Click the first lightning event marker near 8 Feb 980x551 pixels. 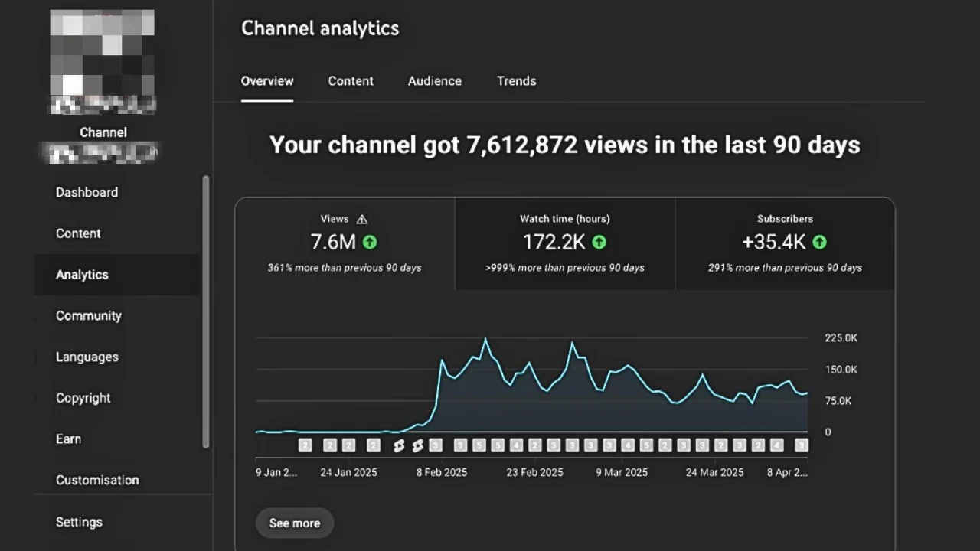click(399, 445)
